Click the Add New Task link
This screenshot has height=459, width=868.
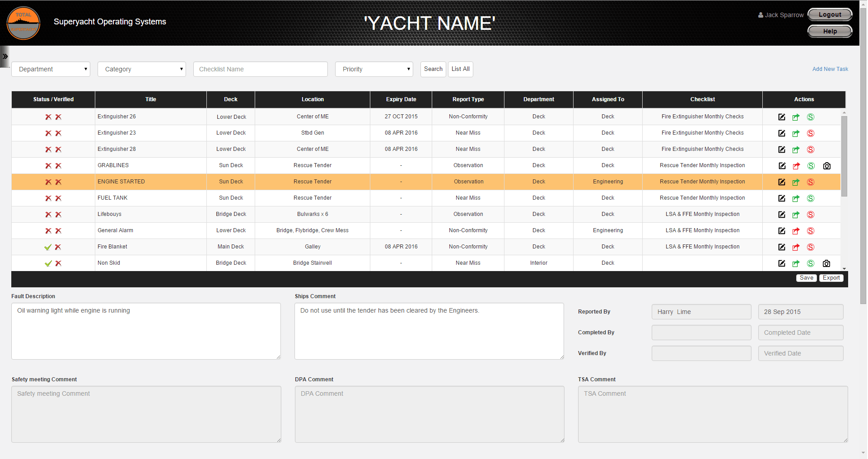[x=830, y=69]
